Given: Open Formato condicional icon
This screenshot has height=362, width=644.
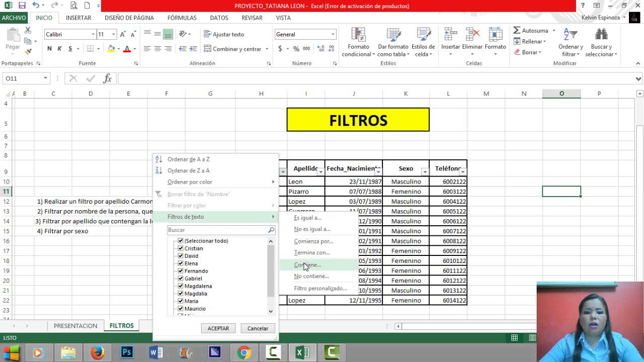Looking at the screenshot, I should (359, 42).
